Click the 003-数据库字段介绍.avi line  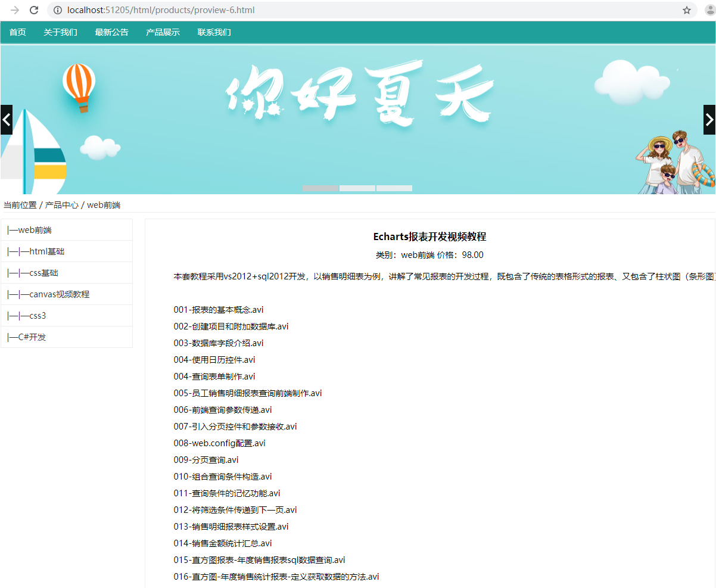click(219, 343)
